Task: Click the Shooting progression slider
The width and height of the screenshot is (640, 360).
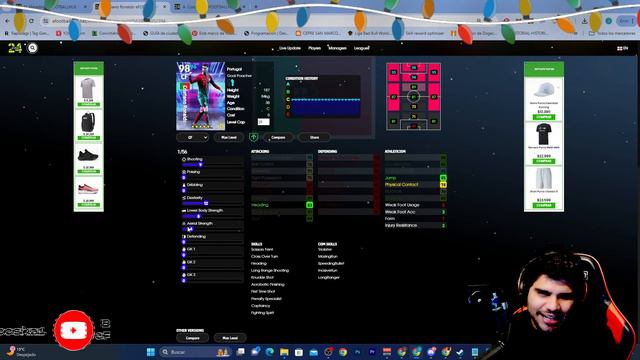Action: pos(212,165)
